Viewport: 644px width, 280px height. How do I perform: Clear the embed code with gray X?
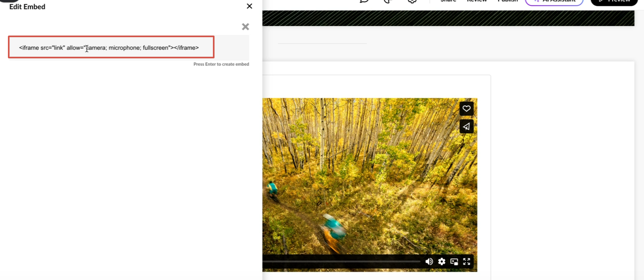245,27
